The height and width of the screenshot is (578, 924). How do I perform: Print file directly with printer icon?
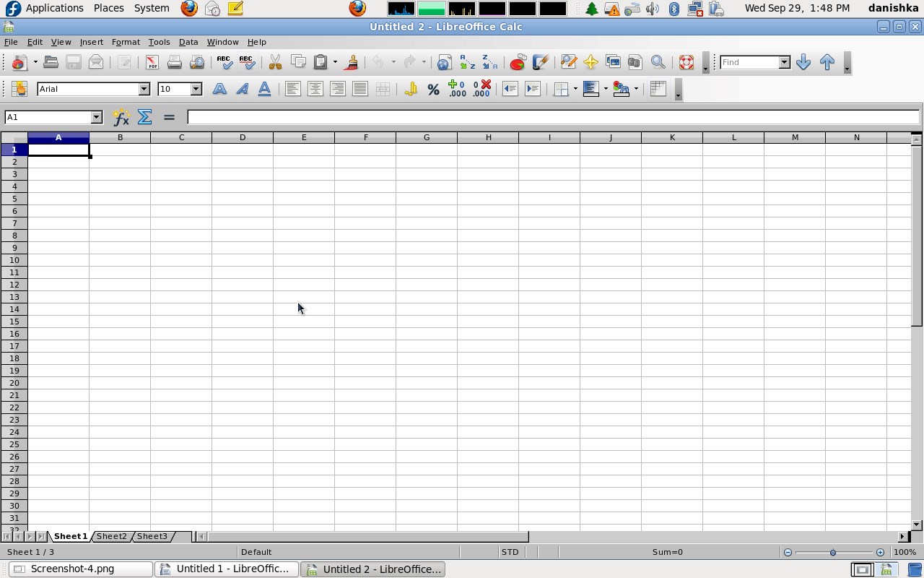[174, 62]
